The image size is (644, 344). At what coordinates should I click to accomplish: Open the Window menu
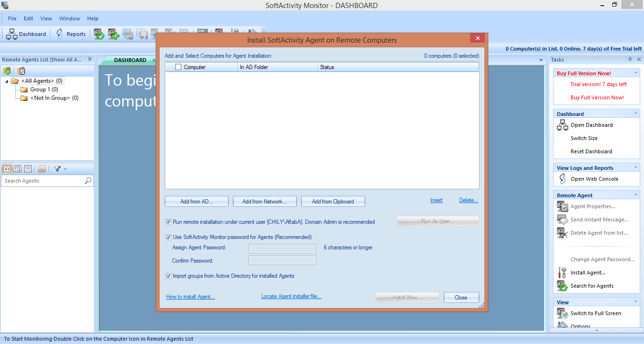point(70,18)
